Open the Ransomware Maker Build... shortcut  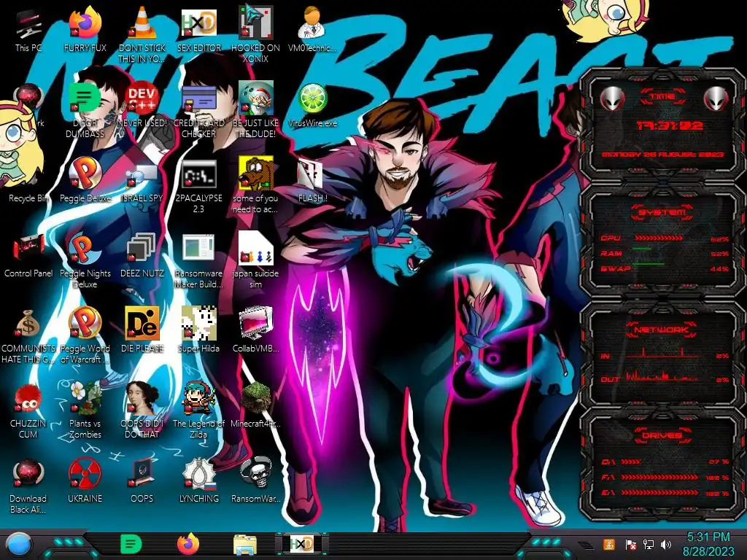click(x=199, y=261)
